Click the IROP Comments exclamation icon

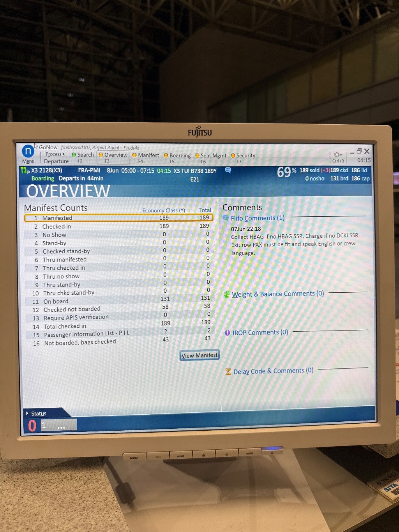pos(227,333)
